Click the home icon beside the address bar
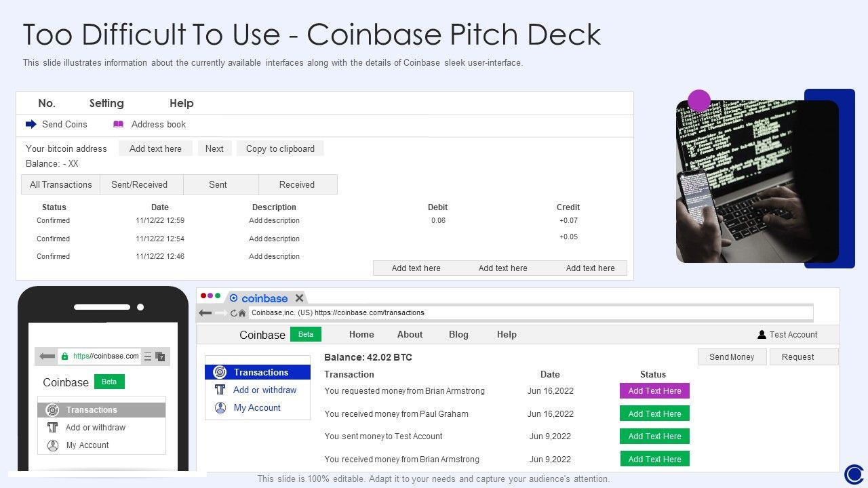 click(x=242, y=313)
